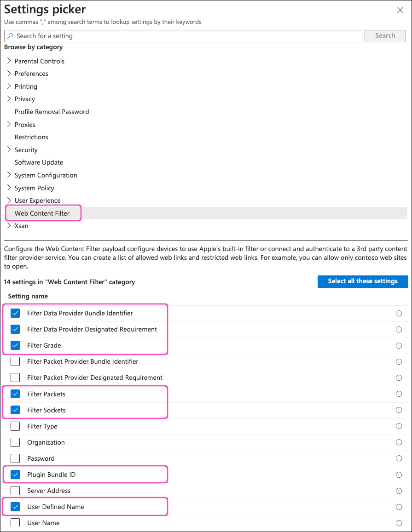This screenshot has width=412, height=532.
Task: Expand the Parental Controls category
Action: (x=9, y=61)
